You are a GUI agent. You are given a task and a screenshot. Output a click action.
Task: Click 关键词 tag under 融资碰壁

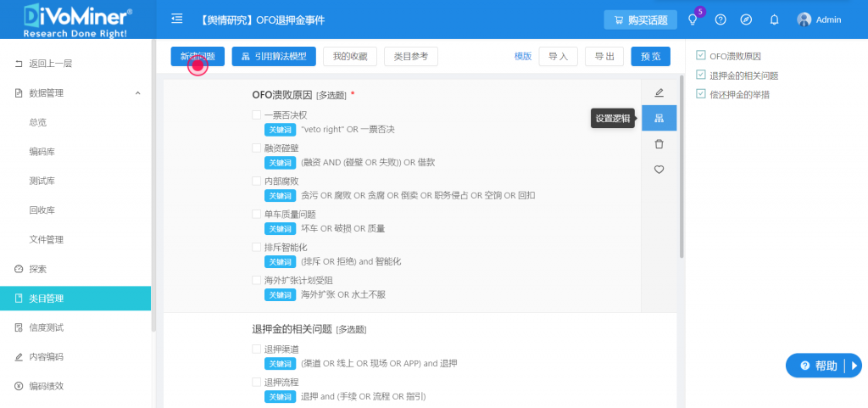click(280, 163)
